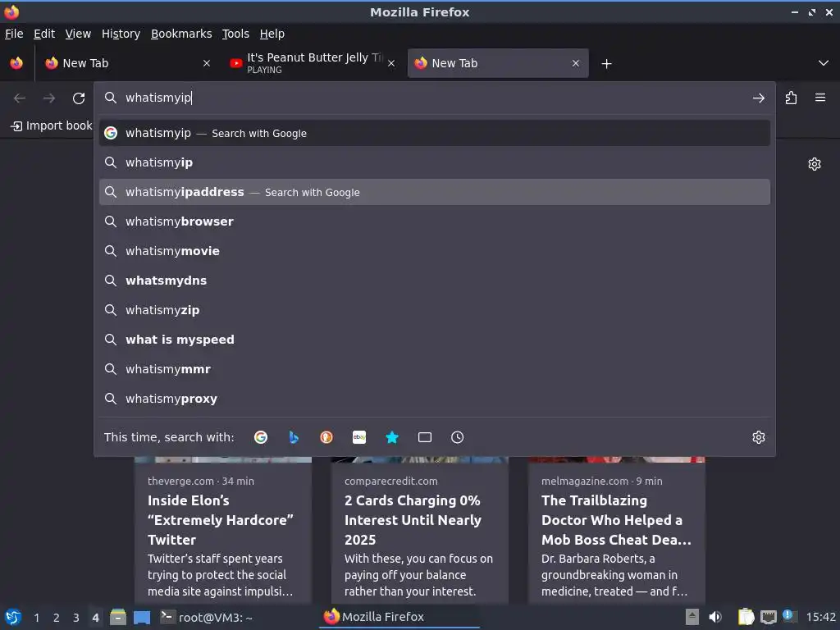Click the Firefox View pinned icon

coord(16,63)
